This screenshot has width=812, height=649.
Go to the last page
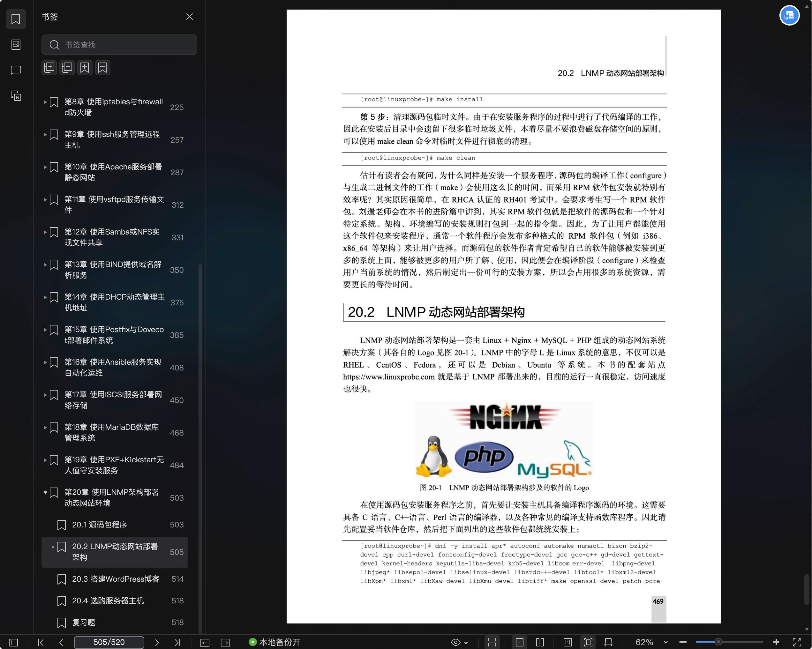177,642
